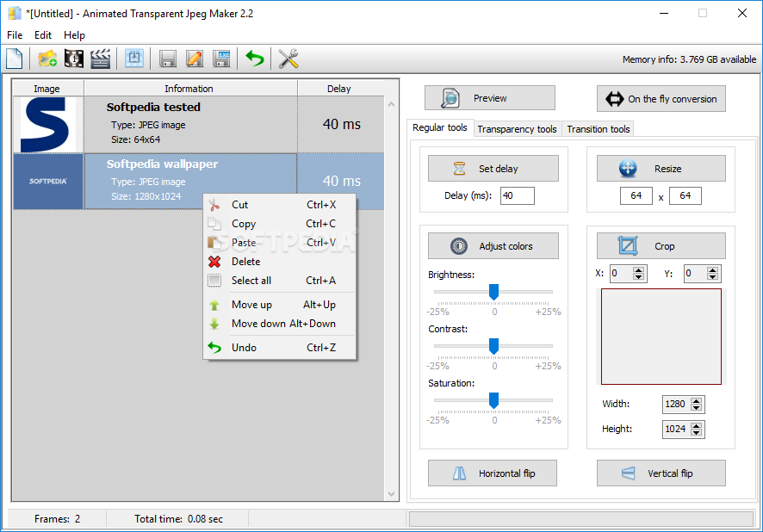763x532 pixels.
Task: Select the clapperboard animation icon
Action: [102, 59]
